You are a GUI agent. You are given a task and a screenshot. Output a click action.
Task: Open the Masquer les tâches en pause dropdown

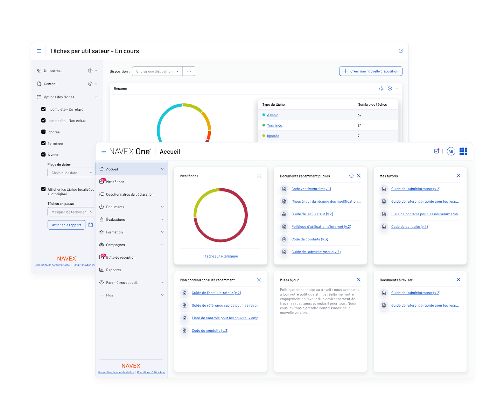71,212
